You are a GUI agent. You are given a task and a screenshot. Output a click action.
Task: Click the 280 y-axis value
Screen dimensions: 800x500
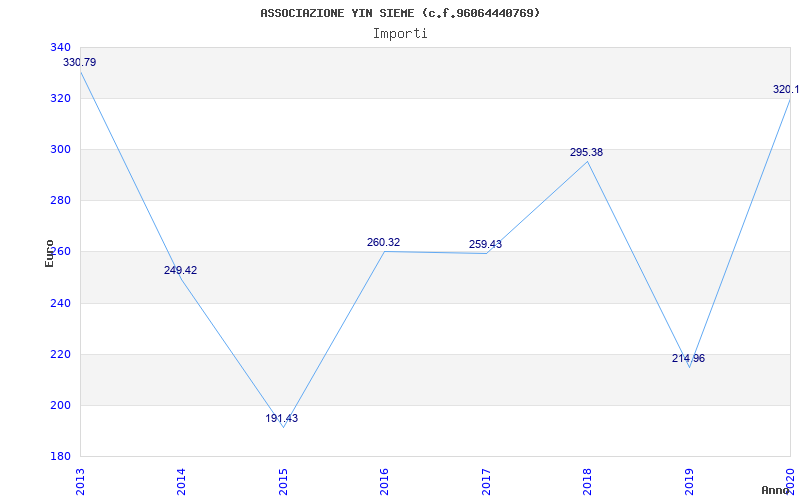(60, 201)
